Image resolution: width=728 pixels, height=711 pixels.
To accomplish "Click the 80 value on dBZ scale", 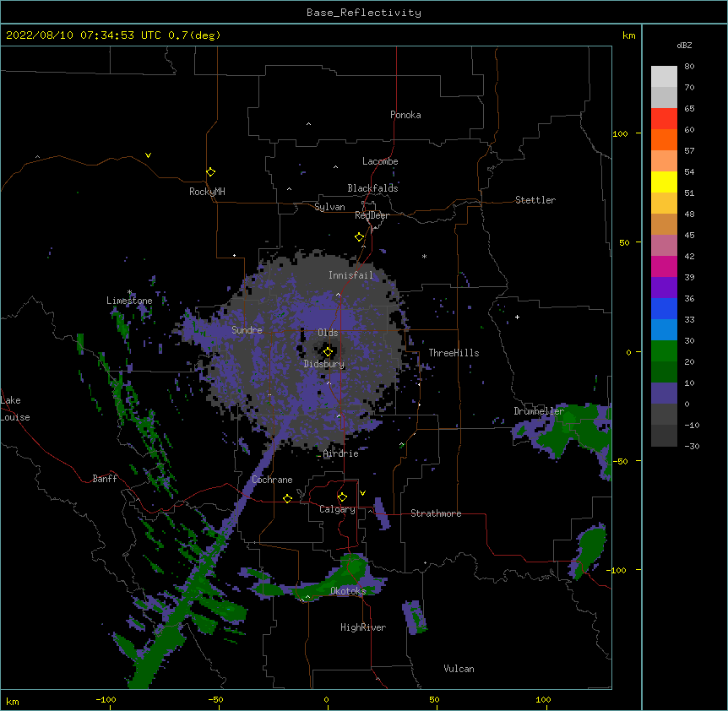I will pos(689,67).
